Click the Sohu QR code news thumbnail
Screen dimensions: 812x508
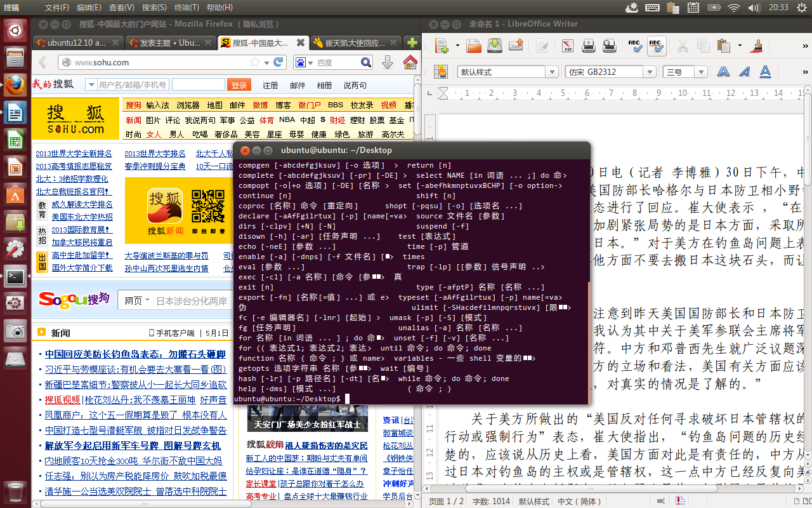pyautogui.click(x=207, y=207)
